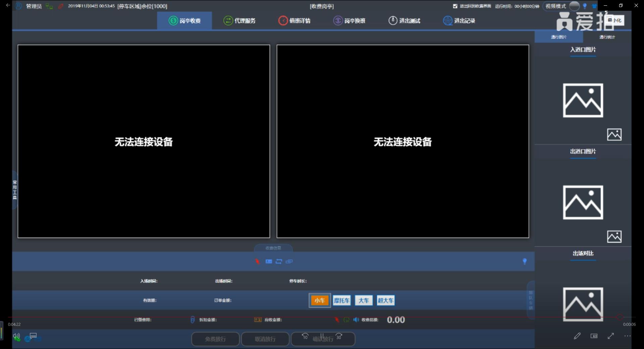Click the 值班详情 clock icon
This screenshot has height=349, width=644.
pyautogui.click(x=283, y=21)
